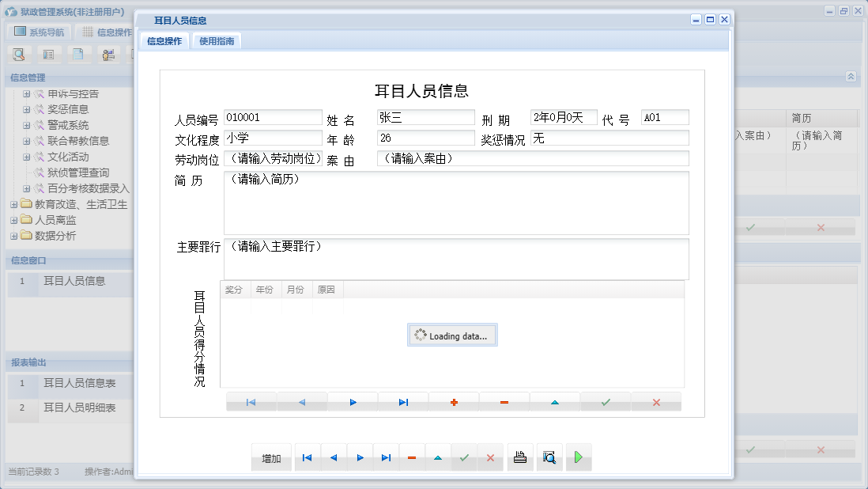Click the report list icon in the toolbar
Screen dimensions: 868x489
(x=47, y=54)
